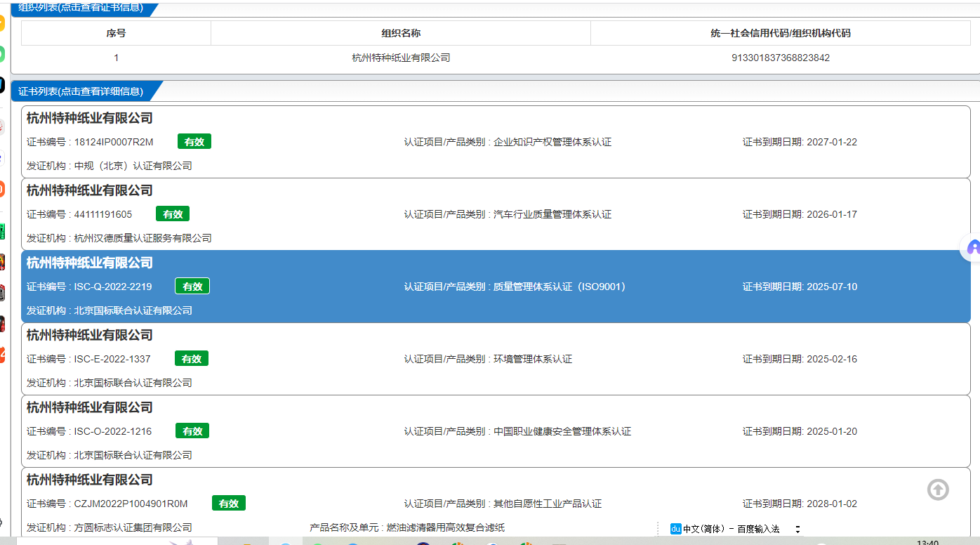Click the 有效 badge beside 44111191605

pos(173,214)
